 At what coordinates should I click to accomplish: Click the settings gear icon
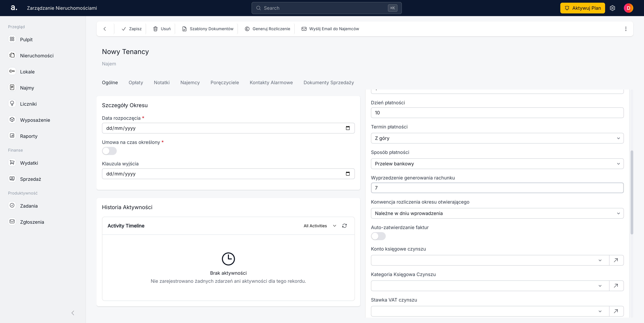tap(612, 8)
